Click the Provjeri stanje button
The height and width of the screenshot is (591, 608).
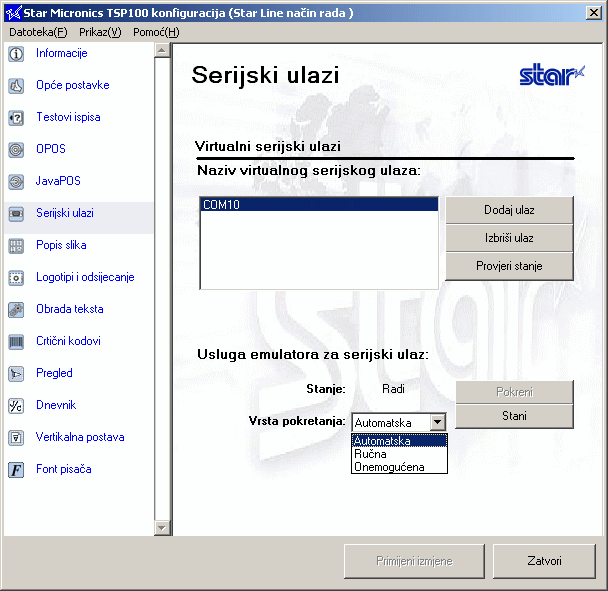click(x=509, y=266)
